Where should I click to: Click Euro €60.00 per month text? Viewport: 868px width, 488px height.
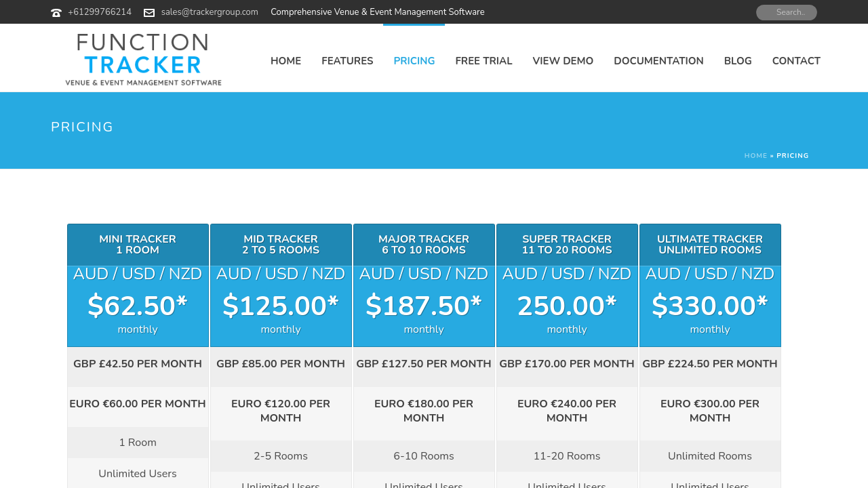[x=138, y=404]
